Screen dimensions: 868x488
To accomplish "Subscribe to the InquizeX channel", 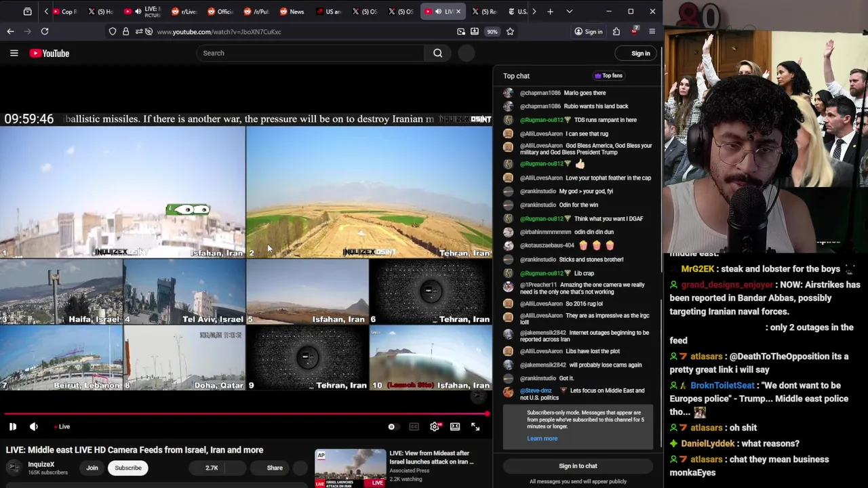I will pyautogui.click(x=127, y=468).
